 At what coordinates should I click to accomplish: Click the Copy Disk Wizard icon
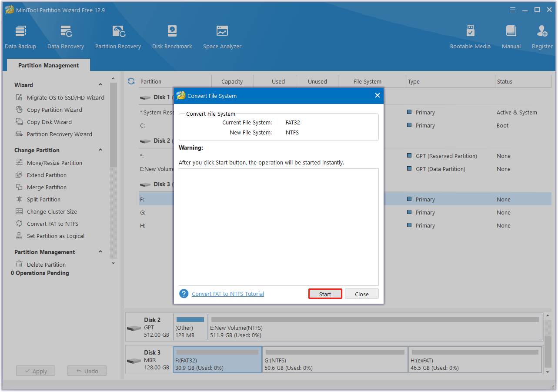point(19,122)
